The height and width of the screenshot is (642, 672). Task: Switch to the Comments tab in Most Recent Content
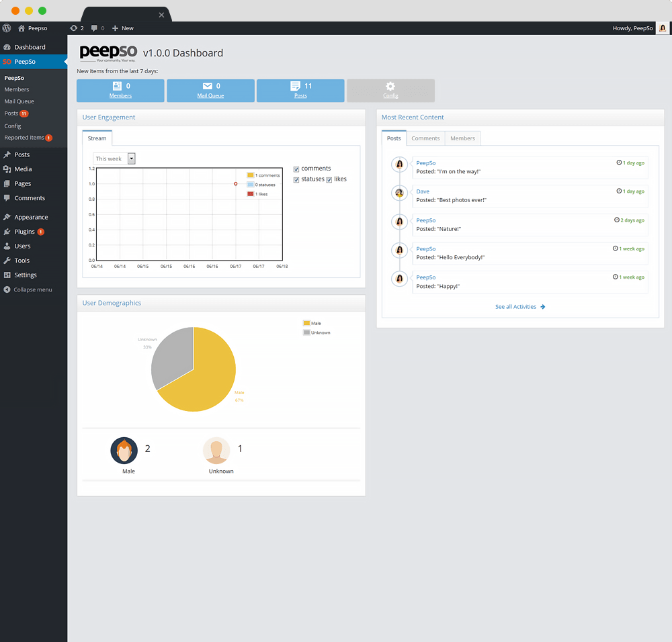point(425,138)
